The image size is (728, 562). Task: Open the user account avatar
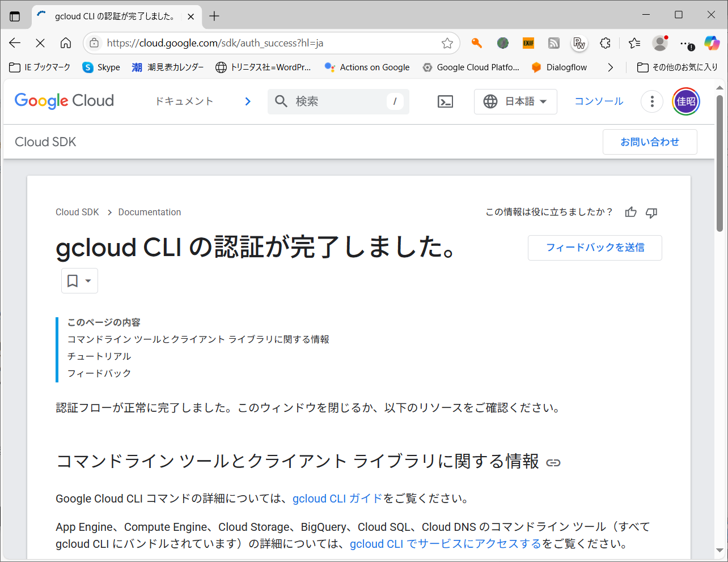pos(686,101)
